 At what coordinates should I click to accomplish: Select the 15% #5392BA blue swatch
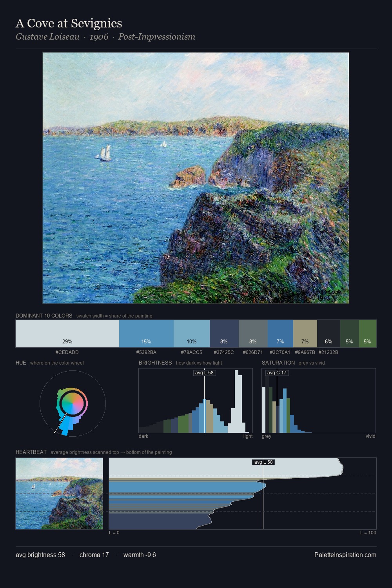146,334
